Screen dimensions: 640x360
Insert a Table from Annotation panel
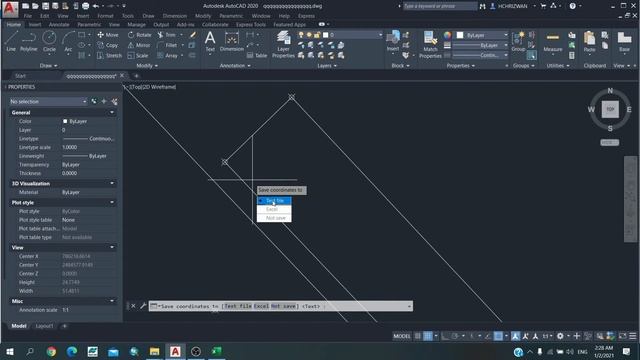coord(257,56)
